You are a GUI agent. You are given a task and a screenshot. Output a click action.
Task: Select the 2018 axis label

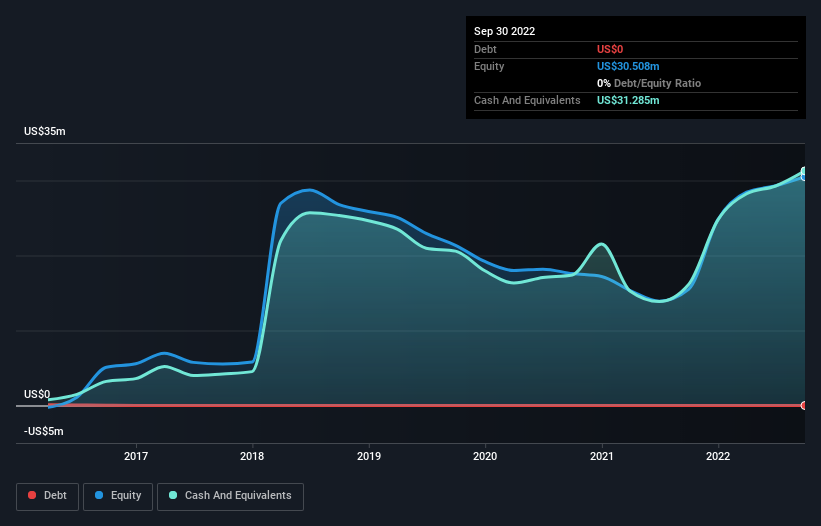click(252, 456)
